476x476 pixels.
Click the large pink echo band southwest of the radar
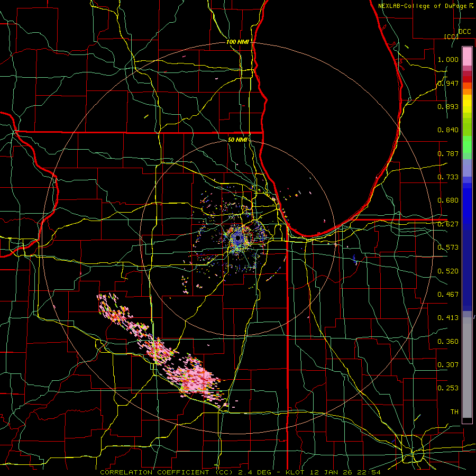coord(194,378)
